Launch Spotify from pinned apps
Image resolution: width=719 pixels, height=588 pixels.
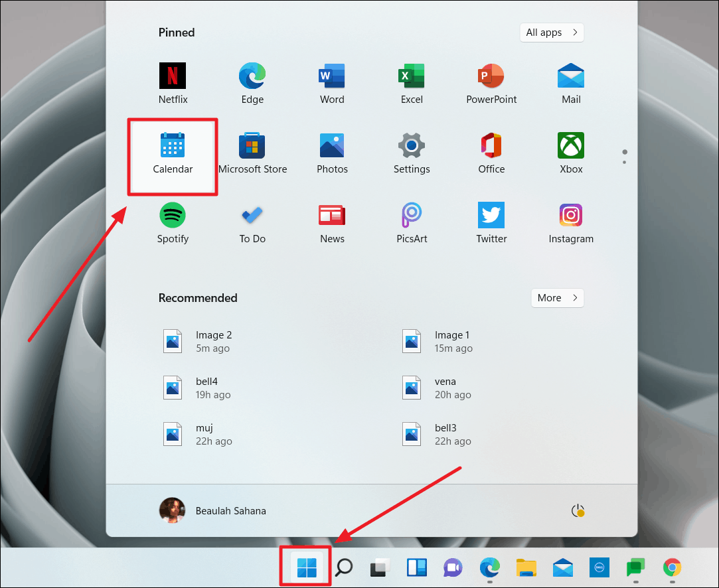173,223
